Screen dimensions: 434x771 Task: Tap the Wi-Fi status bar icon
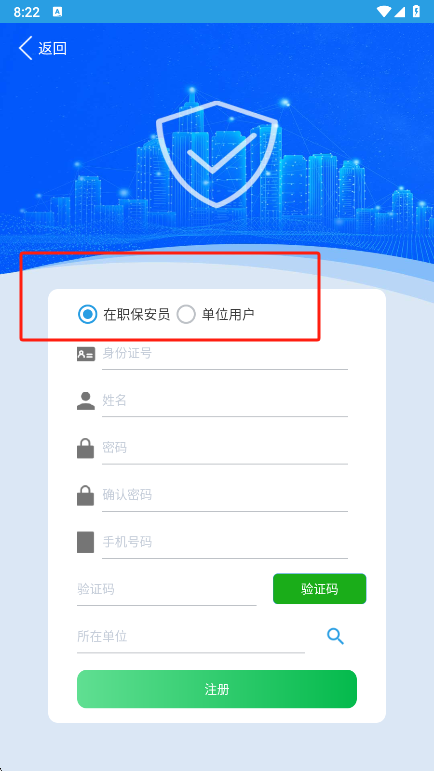384,12
